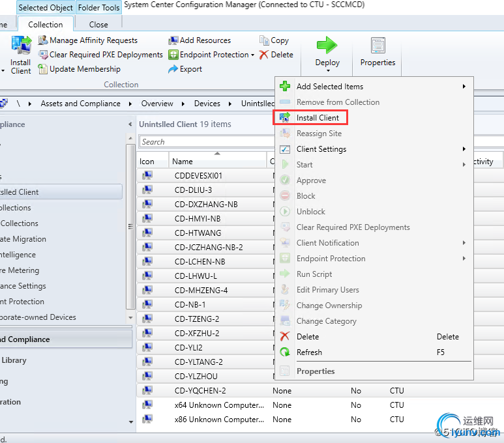Click Update Membership icon
Screen dimensions: 504x443
[x=43, y=69]
